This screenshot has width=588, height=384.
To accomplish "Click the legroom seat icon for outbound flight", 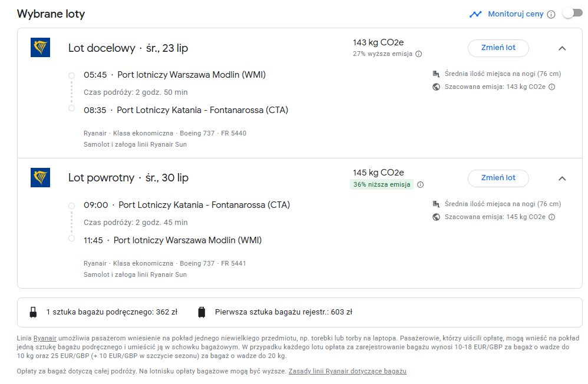I will pyautogui.click(x=436, y=74).
